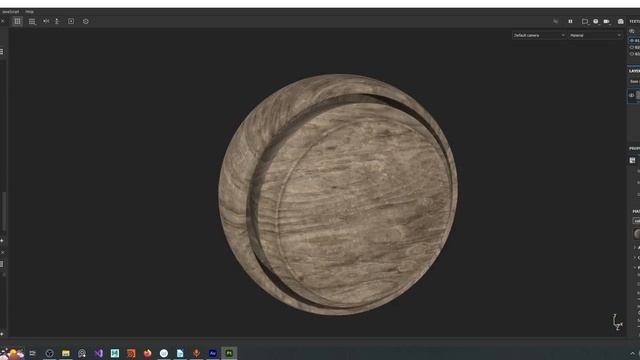The image size is (640, 360).
Task: Open the Base color channel dropdown in Layers
Action: [634, 81]
